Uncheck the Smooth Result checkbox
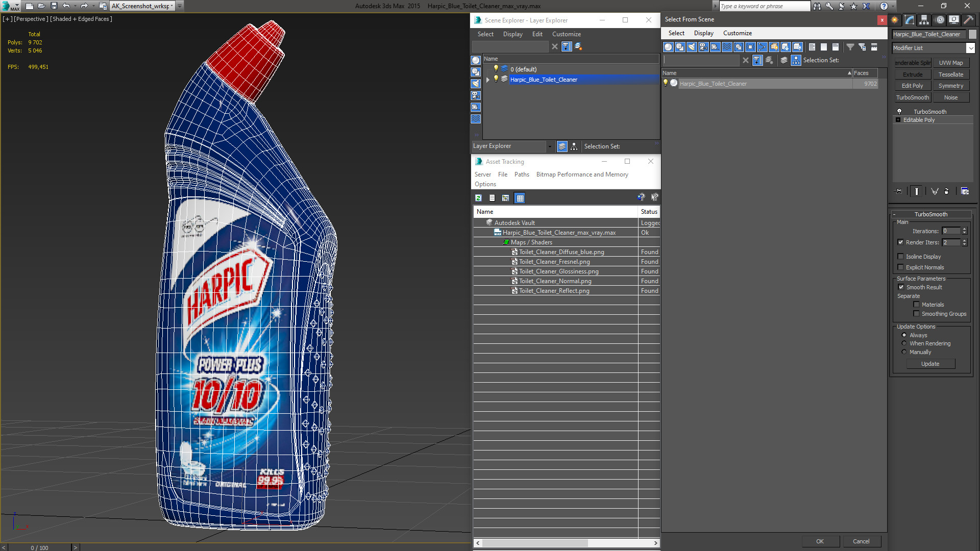Image resolution: width=980 pixels, height=551 pixels. pos(901,287)
